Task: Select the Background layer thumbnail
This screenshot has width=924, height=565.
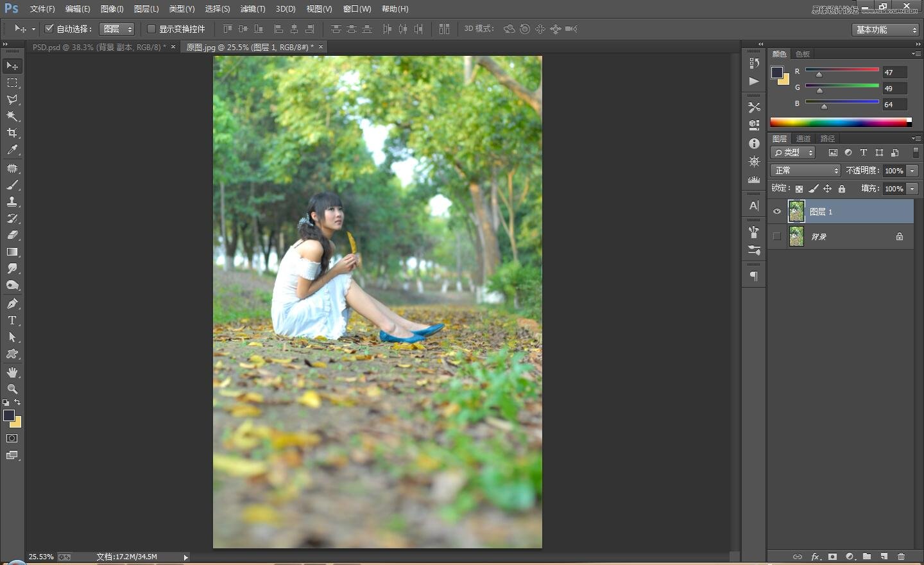Action: pos(796,236)
